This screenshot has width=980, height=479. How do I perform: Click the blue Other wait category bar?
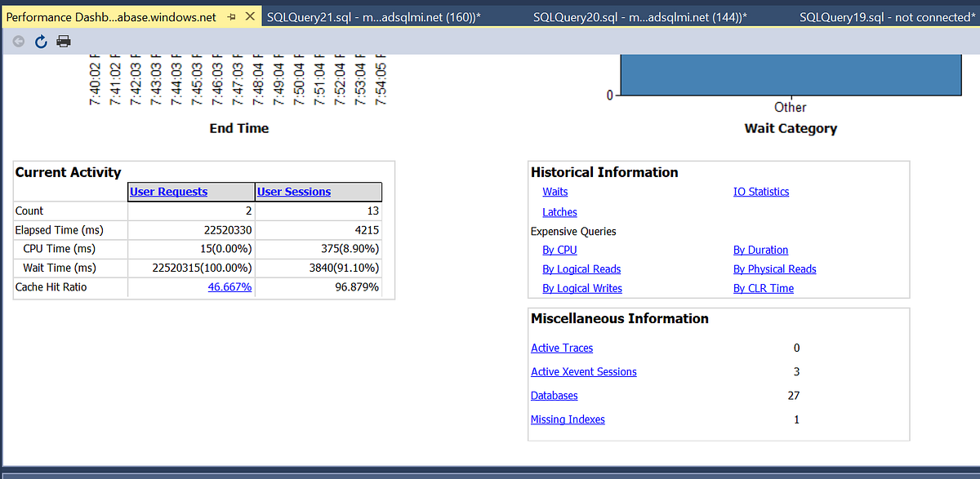(790, 74)
